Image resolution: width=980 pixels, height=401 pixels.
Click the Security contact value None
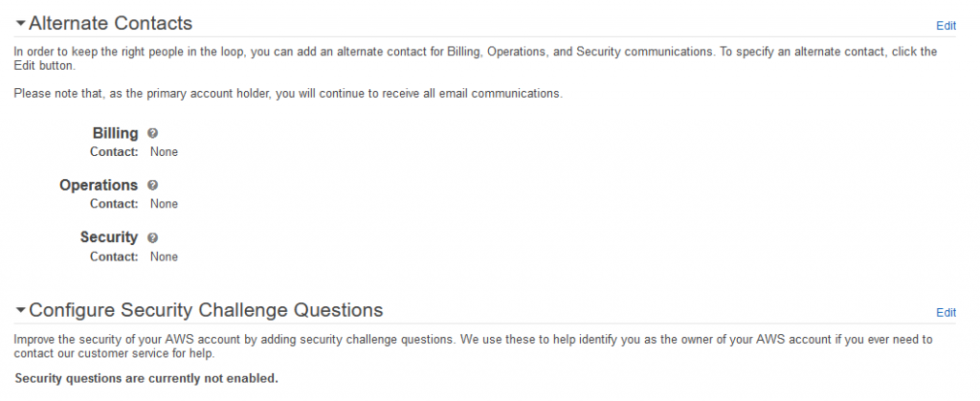[x=164, y=256]
